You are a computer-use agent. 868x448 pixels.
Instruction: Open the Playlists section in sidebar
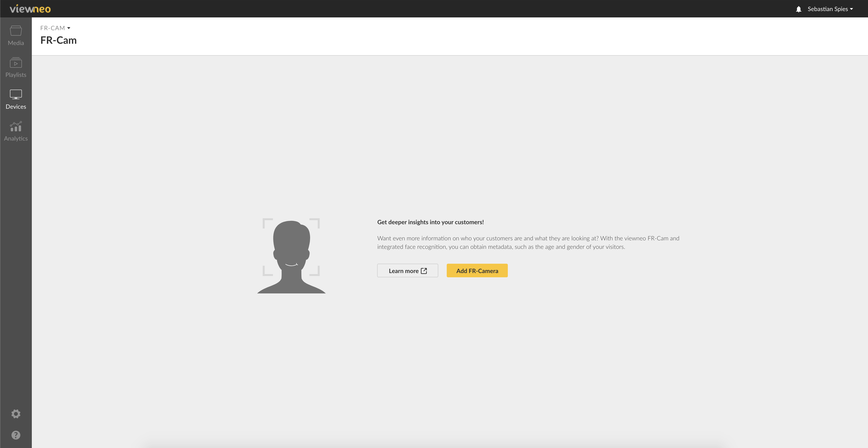pyautogui.click(x=16, y=68)
